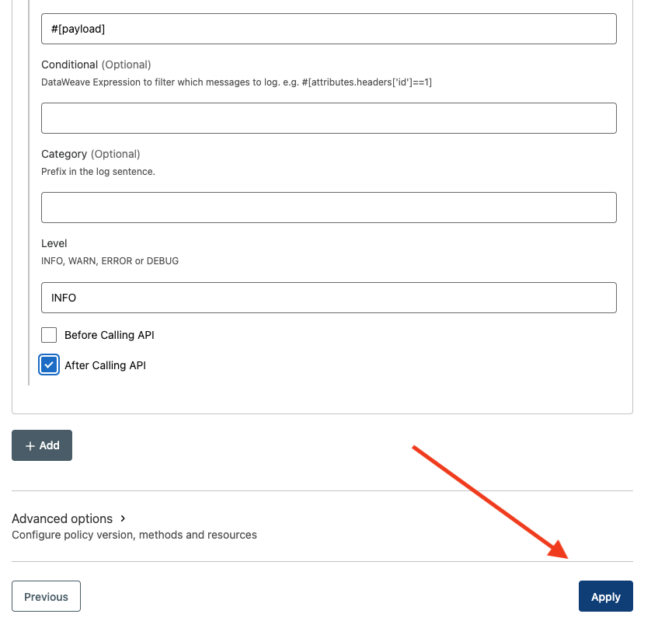Click the Level field showing INFO
The image size is (672, 621).
[x=329, y=298]
